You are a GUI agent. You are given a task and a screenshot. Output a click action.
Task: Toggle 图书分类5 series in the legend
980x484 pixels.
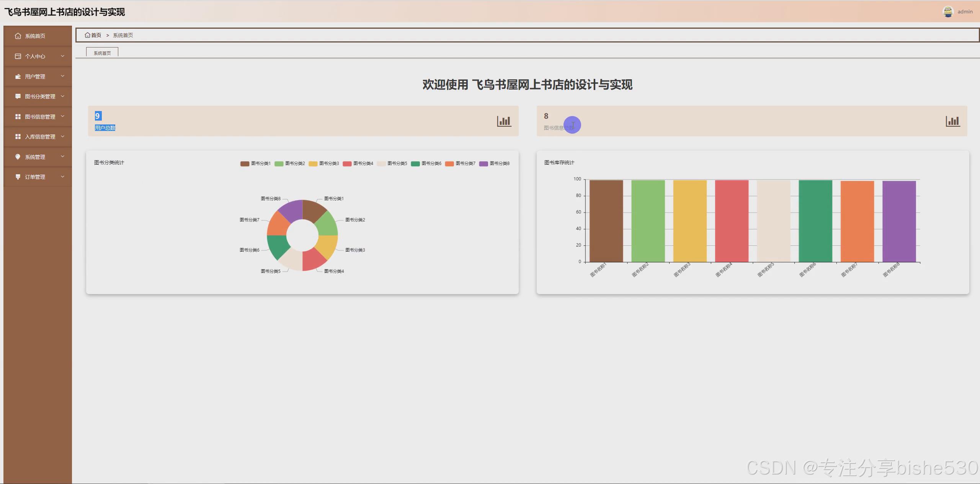pos(392,164)
